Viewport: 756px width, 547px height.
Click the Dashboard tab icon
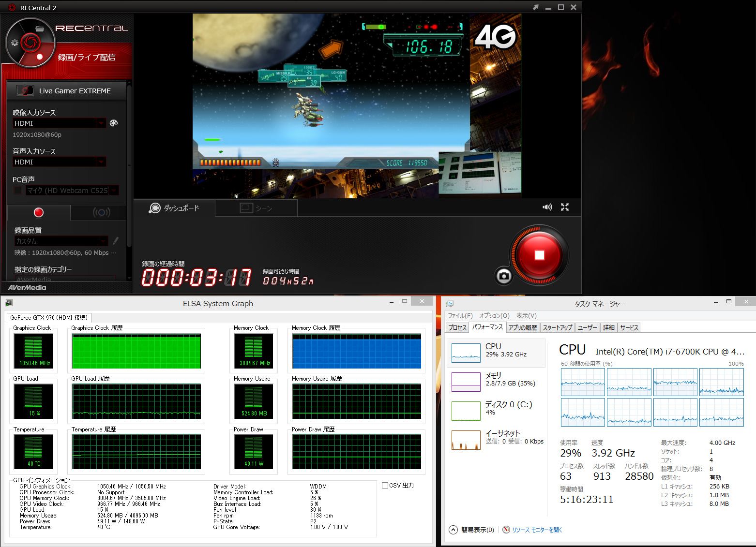click(154, 208)
